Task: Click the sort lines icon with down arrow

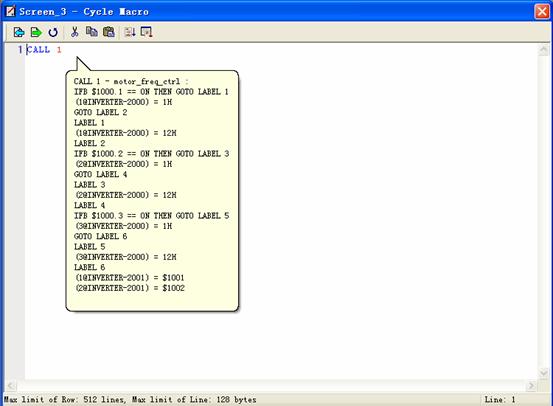Action: point(130,32)
